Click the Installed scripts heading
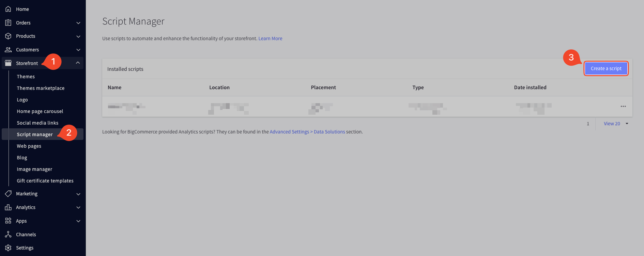Viewport: 644px width, 256px height. pyautogui.click(x=125, y=69)
